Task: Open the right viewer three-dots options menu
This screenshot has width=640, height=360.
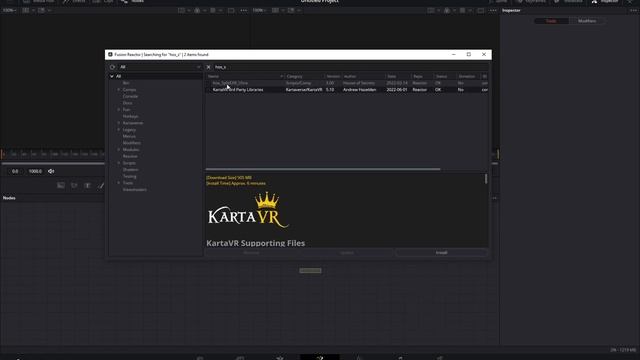Action: click(493, 11)
